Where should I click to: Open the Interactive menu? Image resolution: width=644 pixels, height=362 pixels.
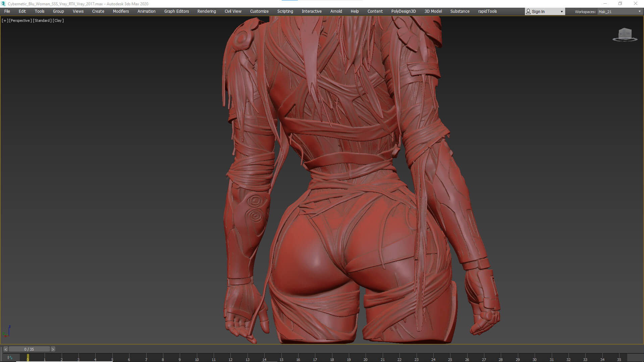(x=312, y=11)
